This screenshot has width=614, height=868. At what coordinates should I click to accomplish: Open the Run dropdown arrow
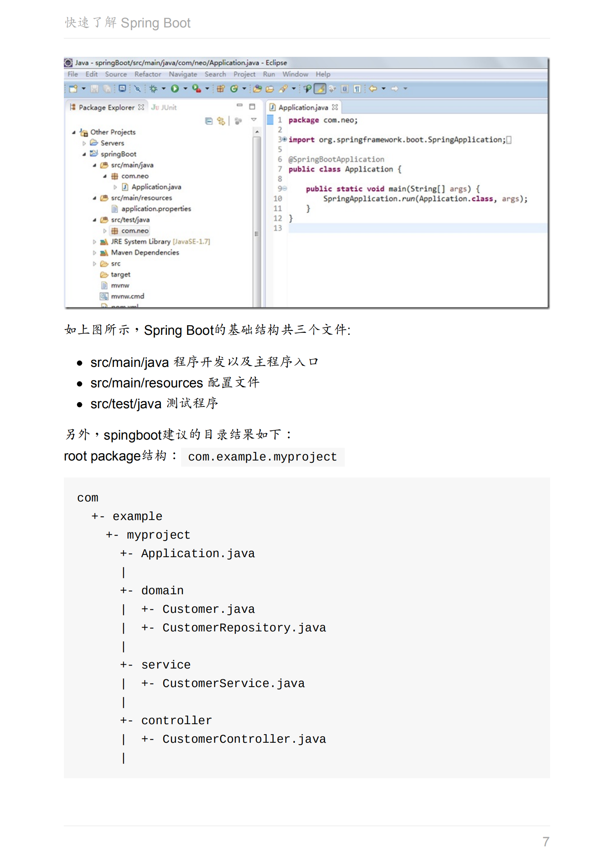click(x=185, y=89)
